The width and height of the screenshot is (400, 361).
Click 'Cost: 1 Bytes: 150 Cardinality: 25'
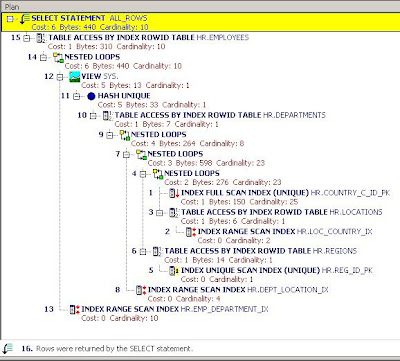pyautogui.click(x=240, y=202)
